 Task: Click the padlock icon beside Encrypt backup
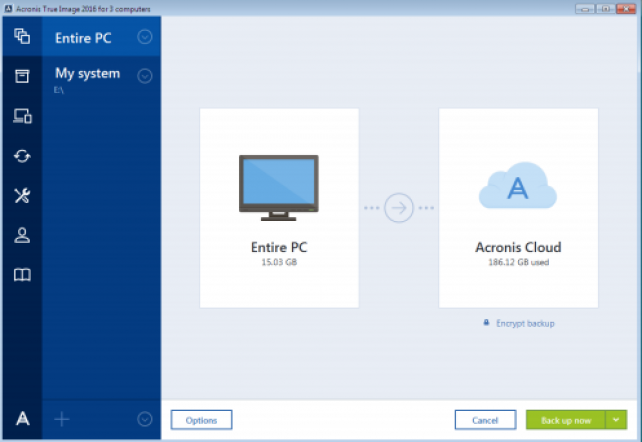pos(486,323)
